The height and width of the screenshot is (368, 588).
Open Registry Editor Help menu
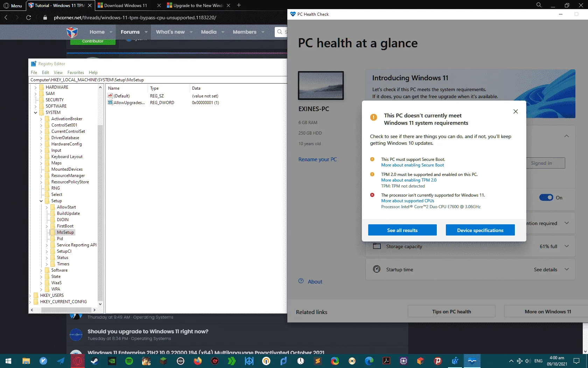93,73
